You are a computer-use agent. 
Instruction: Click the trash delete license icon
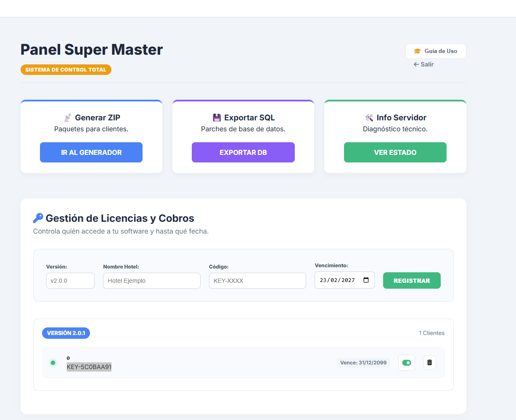[429, 362]
